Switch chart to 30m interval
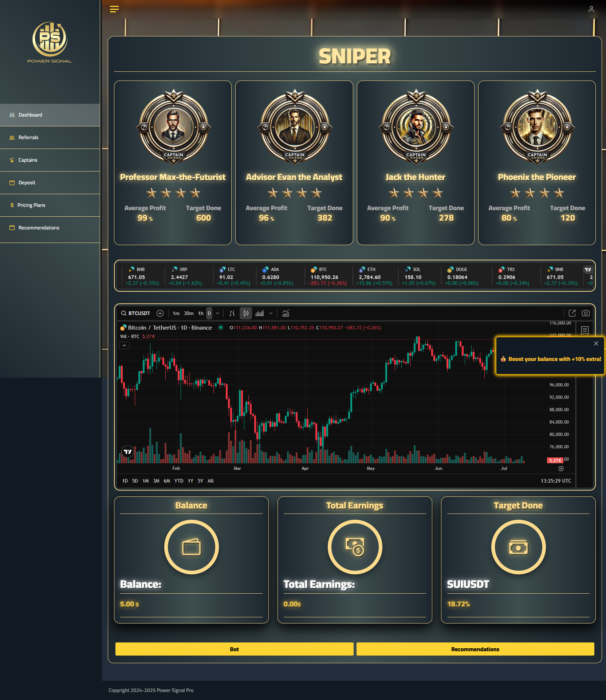 (x=189, y=313)
